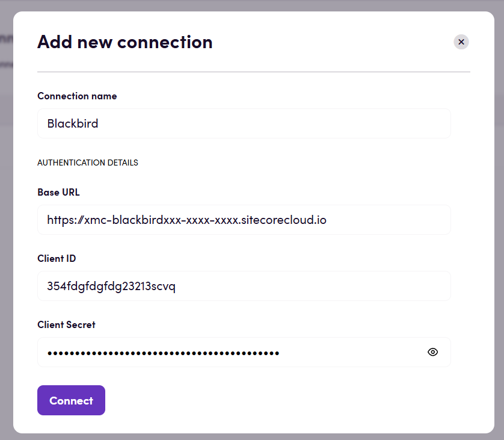Focus the Connection name input field

pos(244,123)
